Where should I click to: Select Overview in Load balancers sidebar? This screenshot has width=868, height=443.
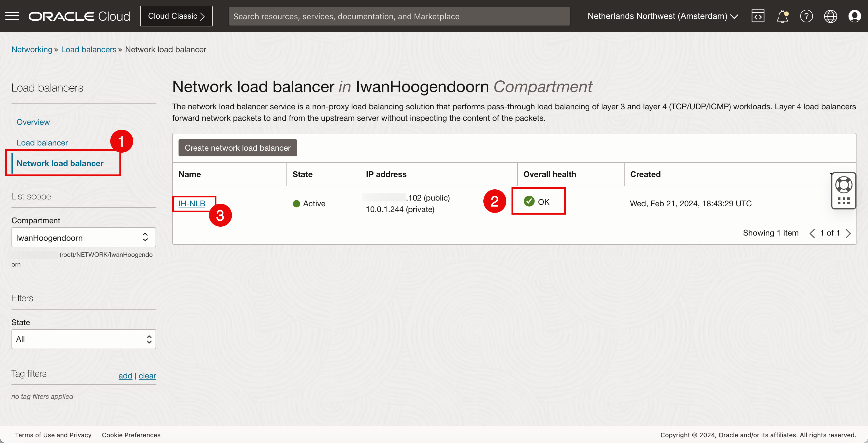coord(33,122)
